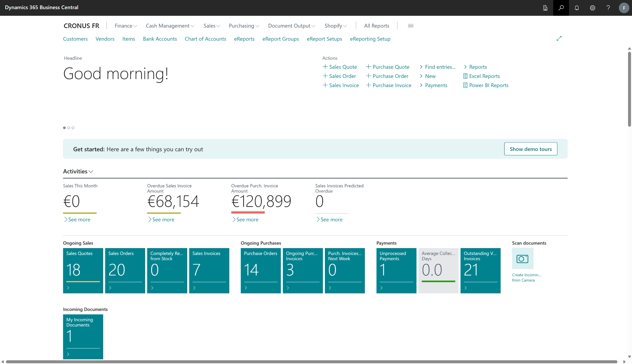Open Excel Reports action
This screenshot has width=632, height=364.
pos(481,76)
